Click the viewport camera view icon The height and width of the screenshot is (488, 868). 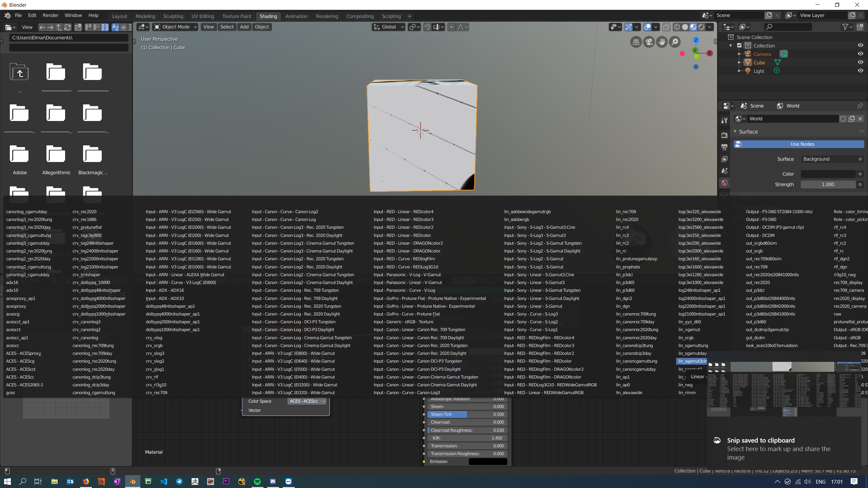click(649, 42)
